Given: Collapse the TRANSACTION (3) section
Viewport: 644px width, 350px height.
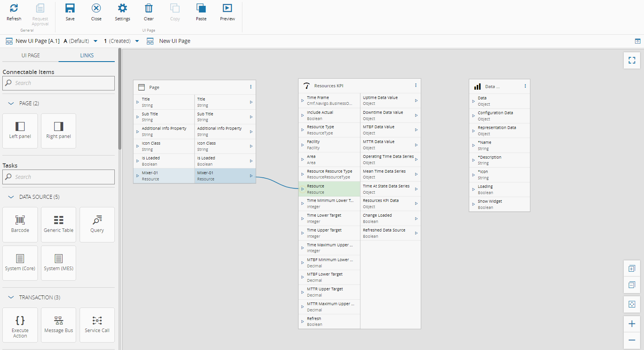Looking at the screenshot, I should point(11,298).
